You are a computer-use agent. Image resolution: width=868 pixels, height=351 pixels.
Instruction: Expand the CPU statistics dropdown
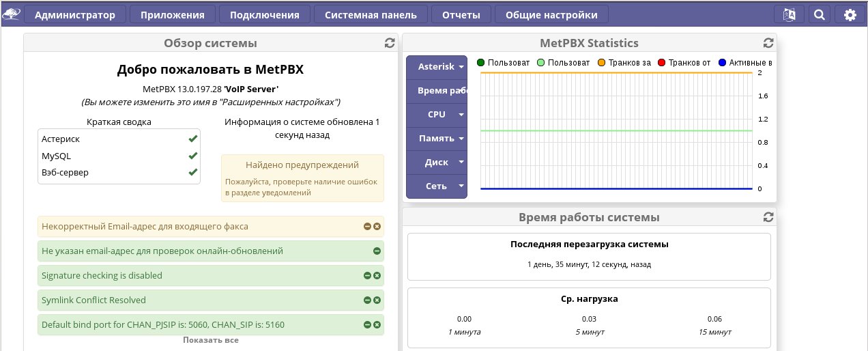[x=437, y=115]
